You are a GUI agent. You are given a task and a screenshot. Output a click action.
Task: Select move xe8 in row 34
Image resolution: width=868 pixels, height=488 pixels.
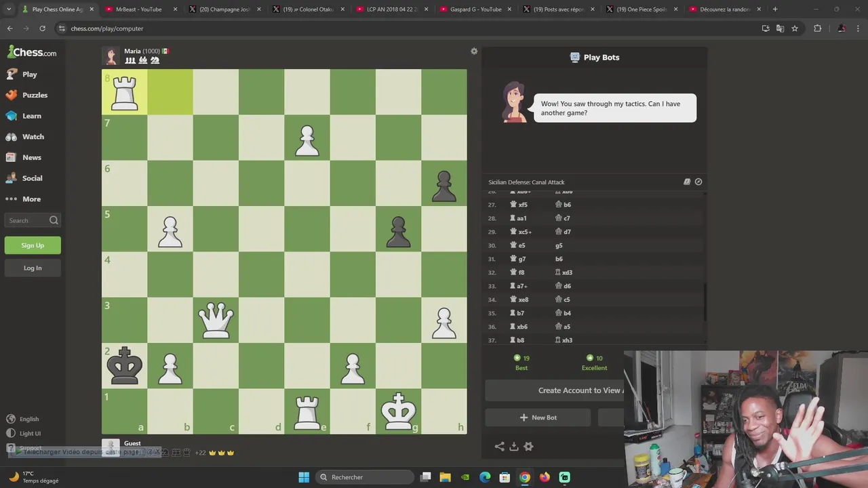[x=519, y=300]
